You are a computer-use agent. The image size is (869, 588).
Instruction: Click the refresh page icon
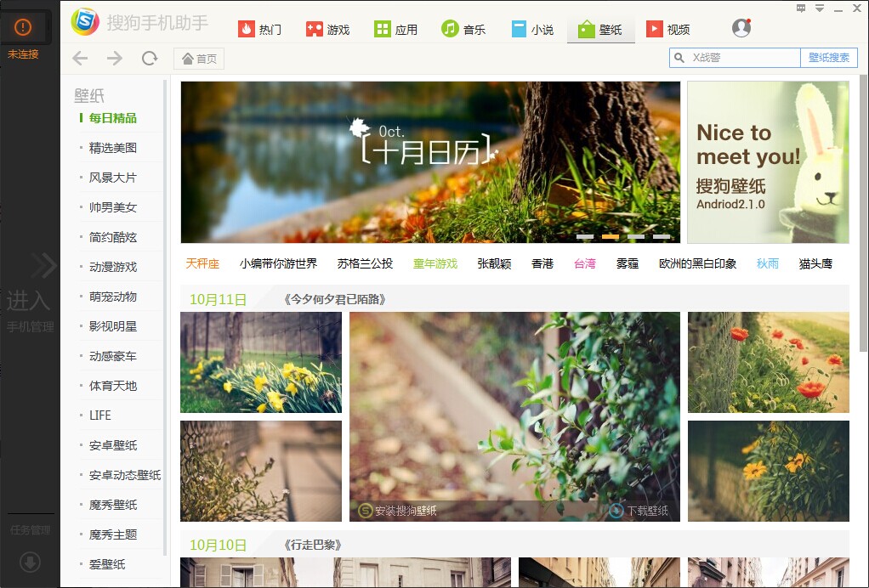[150, 59]
